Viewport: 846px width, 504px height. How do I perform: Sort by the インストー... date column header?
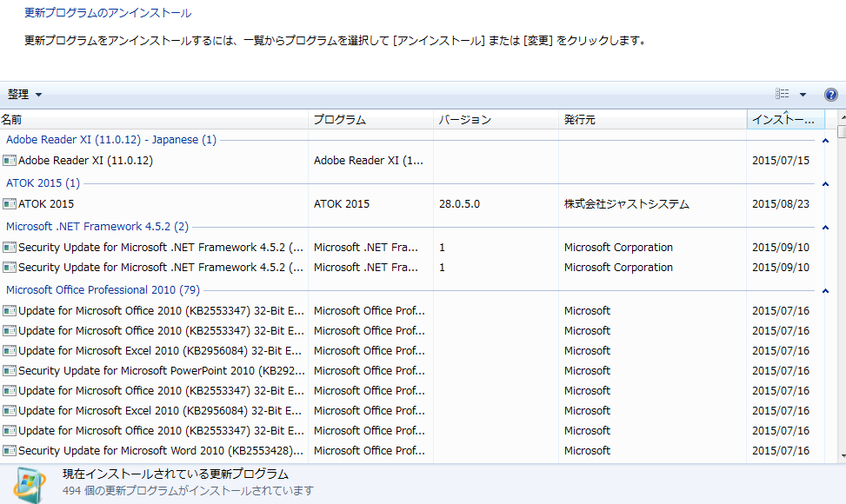786,120
